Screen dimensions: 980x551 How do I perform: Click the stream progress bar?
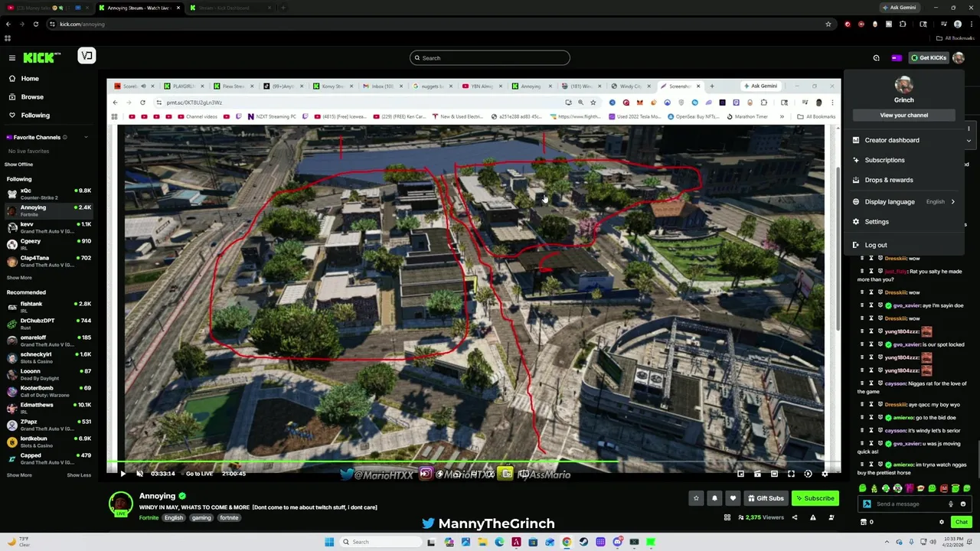click(x=474, y=462)
